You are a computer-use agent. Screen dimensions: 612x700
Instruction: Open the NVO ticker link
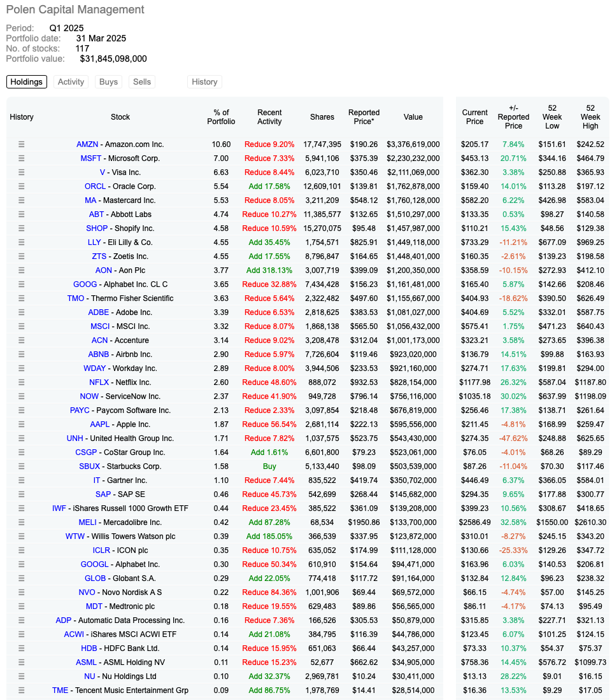pos(87,592)
